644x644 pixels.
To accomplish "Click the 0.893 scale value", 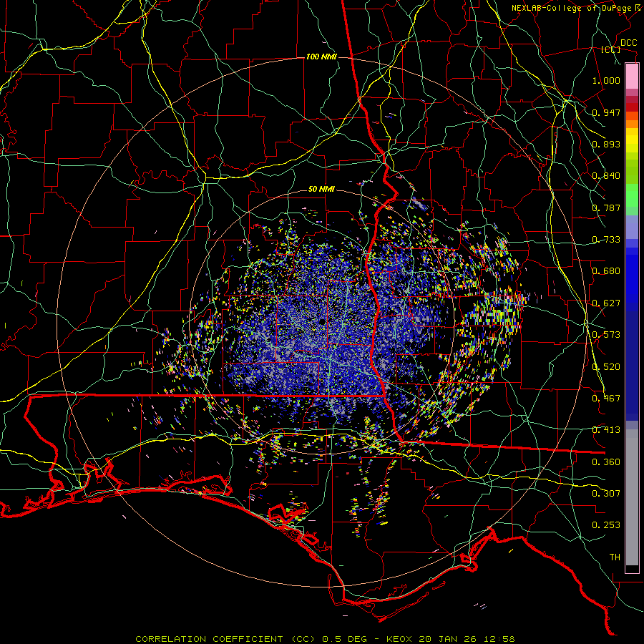I will pos(606,144).
